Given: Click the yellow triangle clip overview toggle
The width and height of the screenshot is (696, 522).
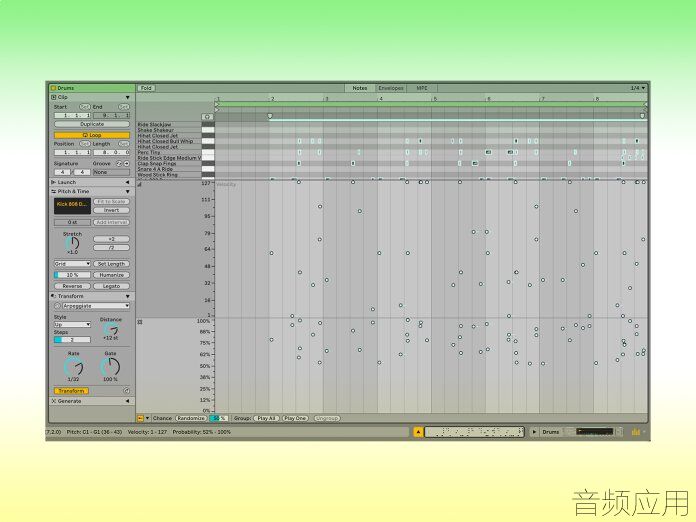Looking at the screenshot, I should point(418,431).
